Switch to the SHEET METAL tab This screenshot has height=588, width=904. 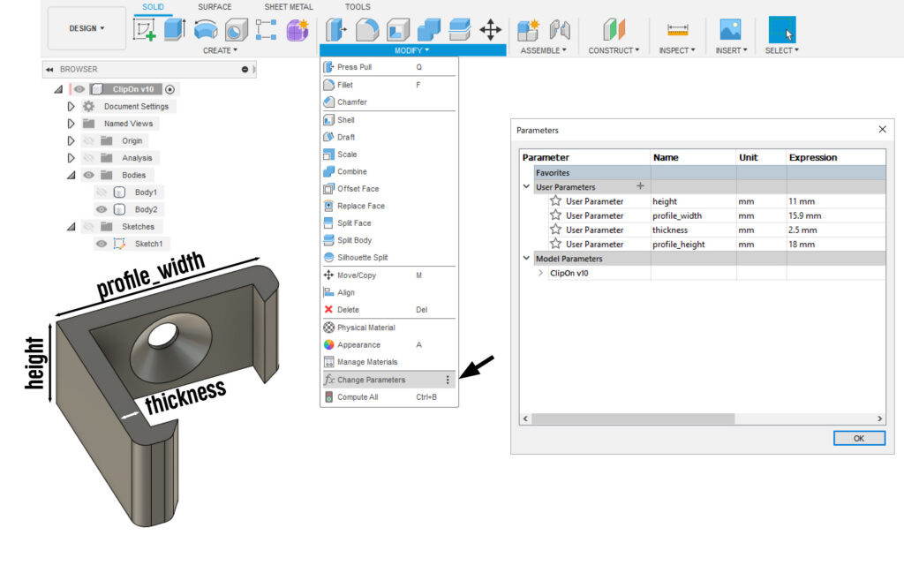pyautogui.click(x=289, y=7)
